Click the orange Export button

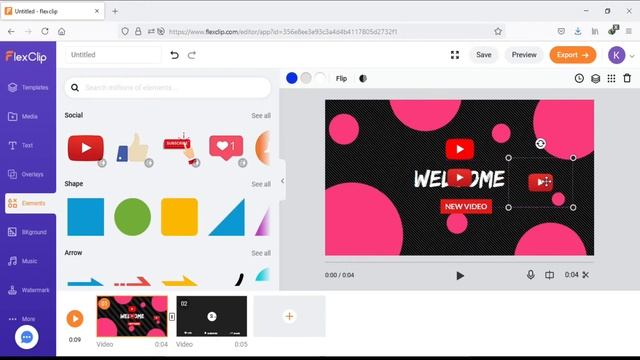click(x=573, y=55)
